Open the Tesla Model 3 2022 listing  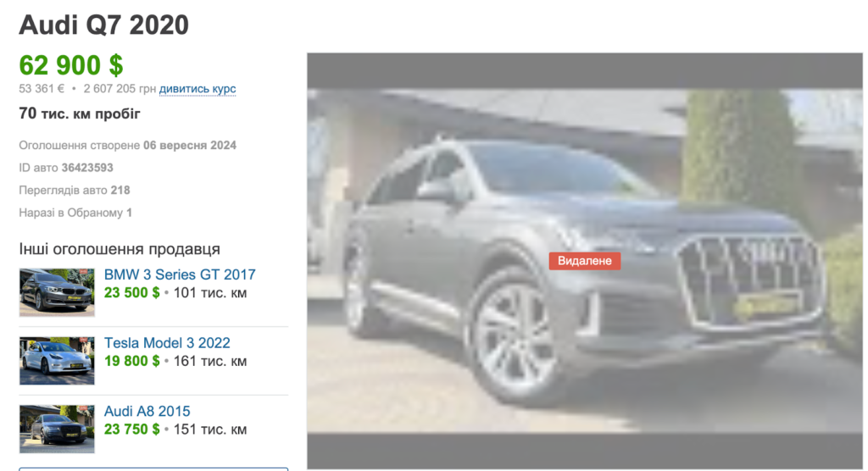(167, 343)
